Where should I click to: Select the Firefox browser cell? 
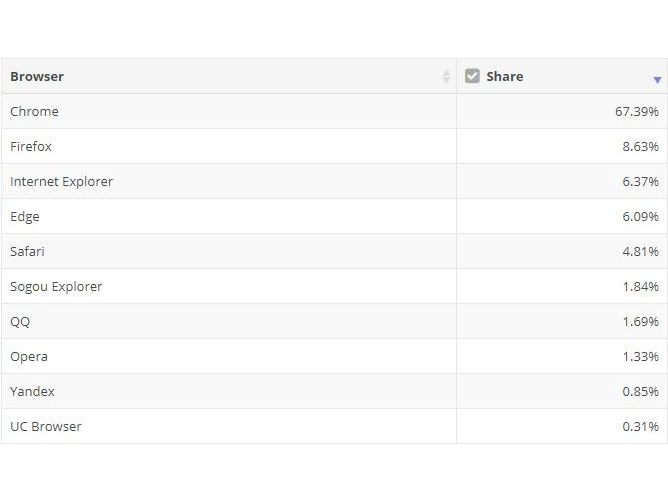coord(31,147)
